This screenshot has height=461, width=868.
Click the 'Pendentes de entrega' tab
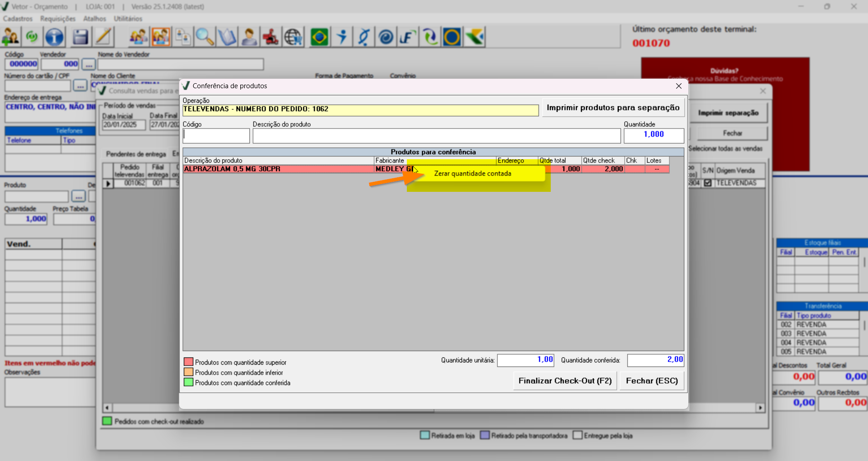pos(136,154)
